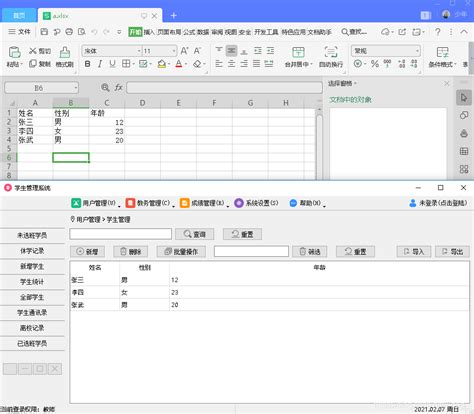
Task: Click the underline formatting icon
Action: pyautogui.click(x=113, y=64)
